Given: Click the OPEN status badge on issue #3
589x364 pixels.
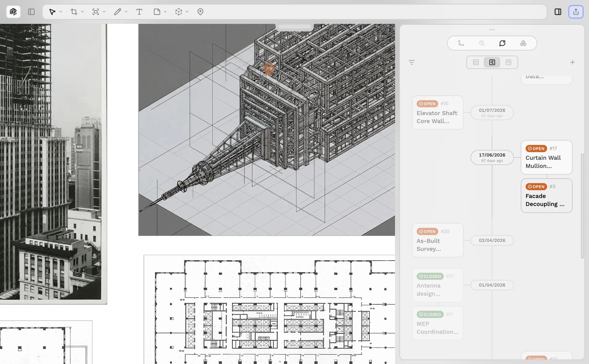Looking at the screenshot, I should pyautogui.click(x=536, y=187).
